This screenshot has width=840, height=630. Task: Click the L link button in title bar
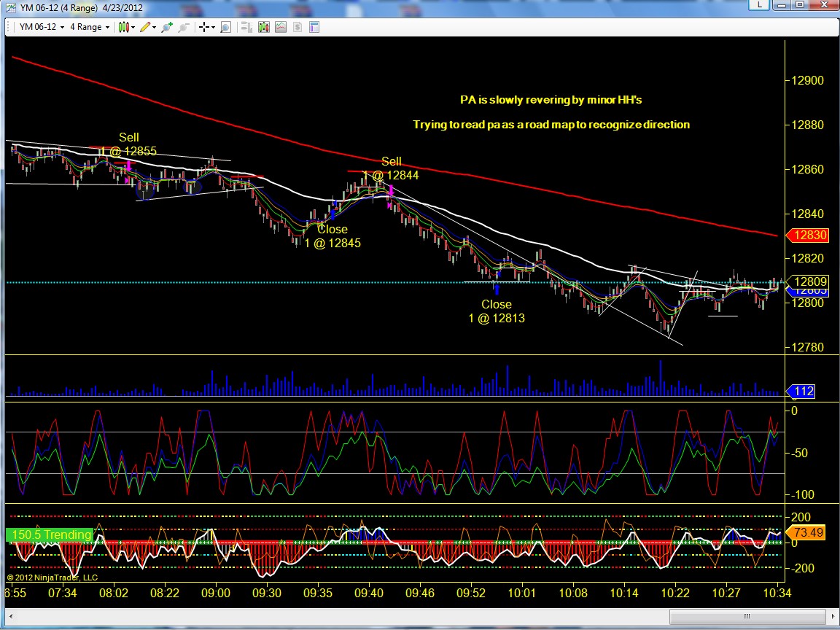click(759, 5)
